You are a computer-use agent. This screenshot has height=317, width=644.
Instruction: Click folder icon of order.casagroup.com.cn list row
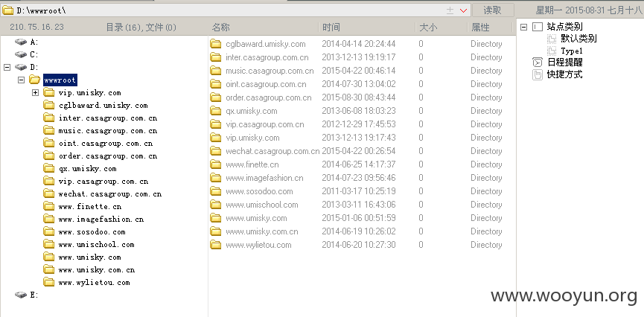tap(216, 97)
